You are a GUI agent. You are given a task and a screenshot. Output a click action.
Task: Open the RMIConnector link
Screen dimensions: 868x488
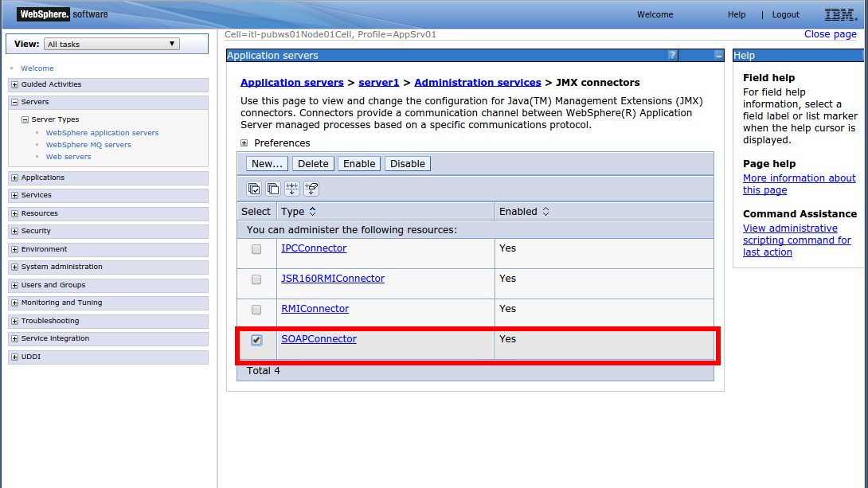315,309
